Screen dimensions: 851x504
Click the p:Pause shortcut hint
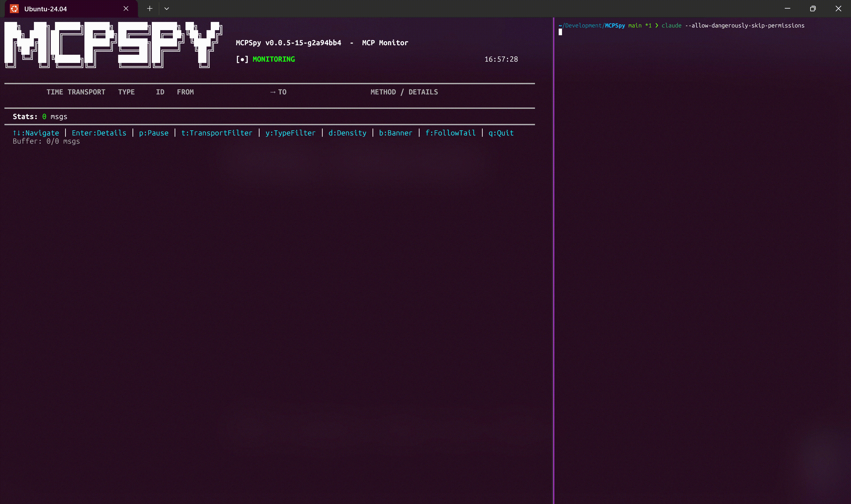154,133
